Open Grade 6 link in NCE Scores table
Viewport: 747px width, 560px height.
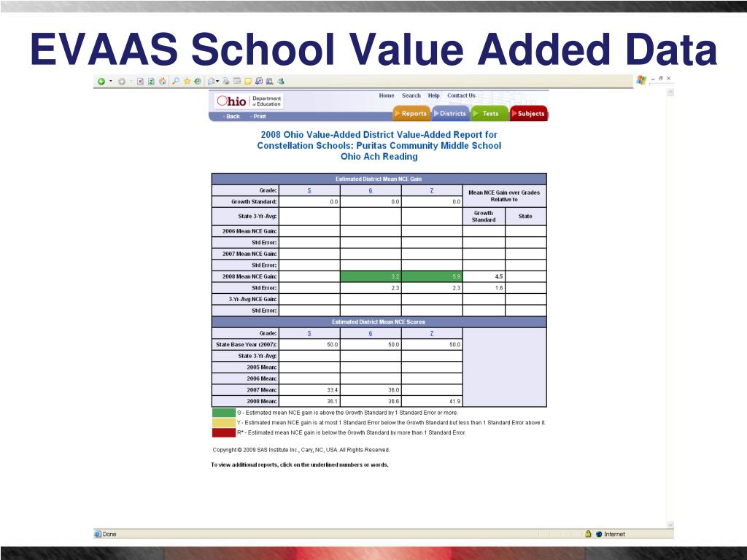point(370,333)
